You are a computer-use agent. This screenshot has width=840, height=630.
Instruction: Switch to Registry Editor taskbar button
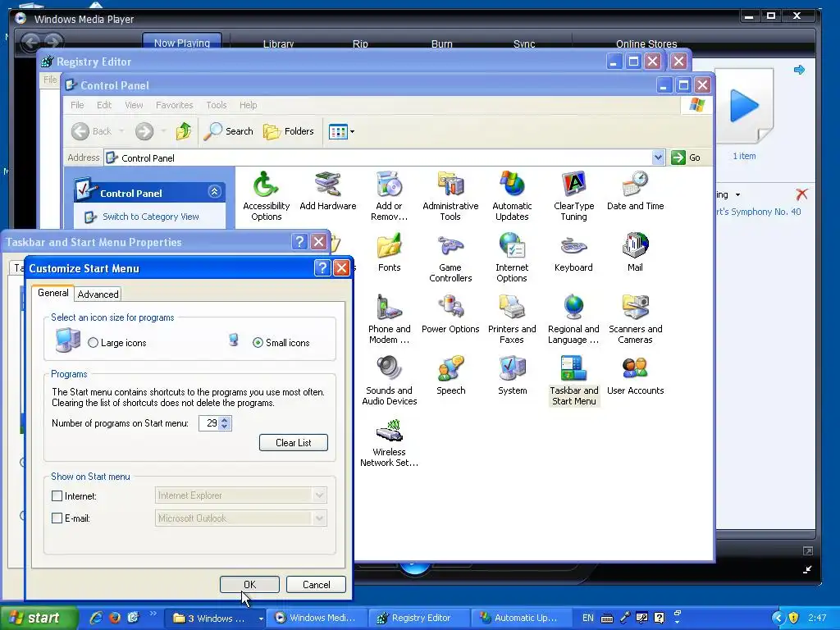pos(421,619)
